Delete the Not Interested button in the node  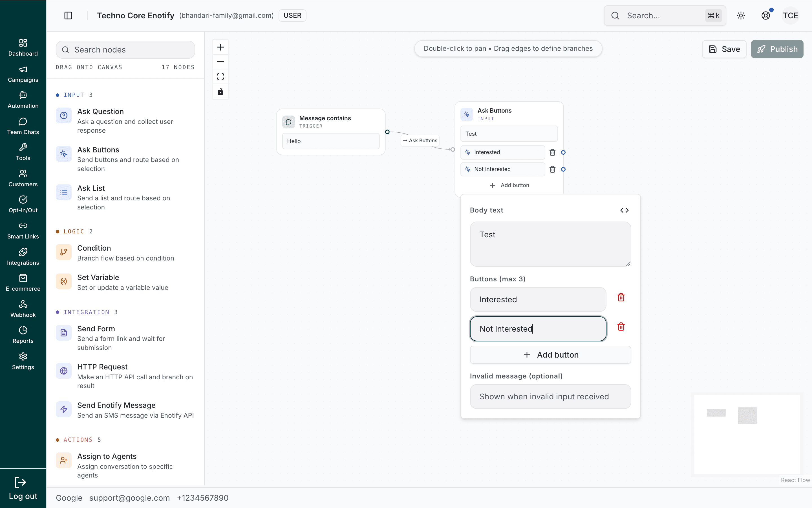[552, 169]
